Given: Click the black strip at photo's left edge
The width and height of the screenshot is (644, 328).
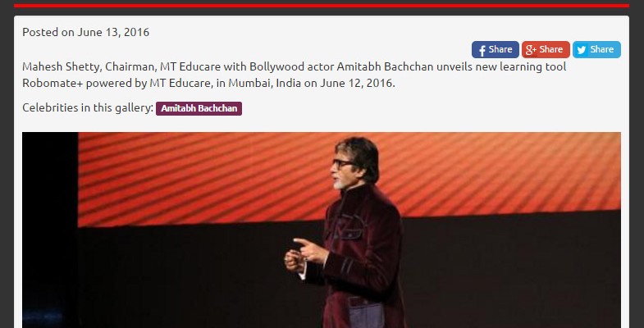Looking at the screenshot, I should pos(50,230).
